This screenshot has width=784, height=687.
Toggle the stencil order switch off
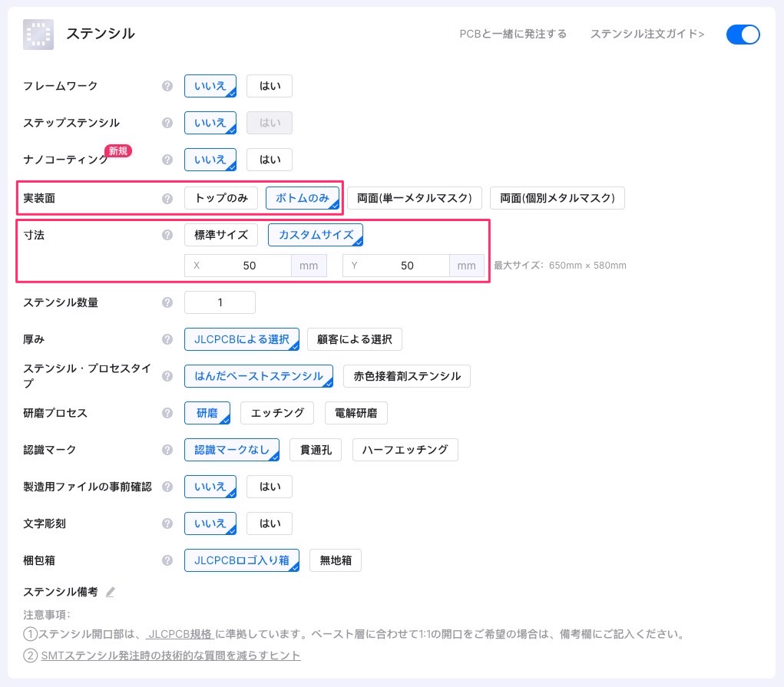[x=743, y=35]
